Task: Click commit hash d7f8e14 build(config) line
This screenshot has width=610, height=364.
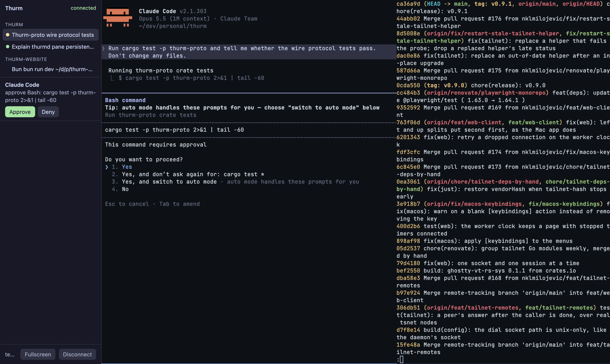Action: pyautogui.click(x=408, y=330)
